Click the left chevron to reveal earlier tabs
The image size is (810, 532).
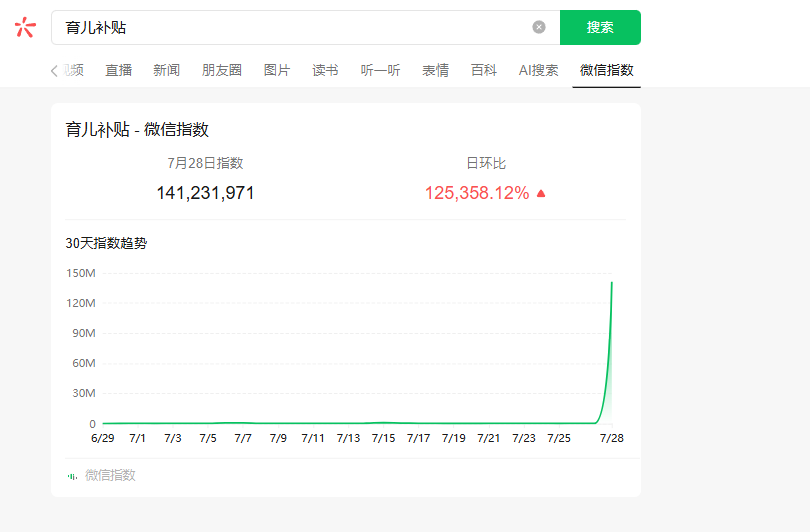[54, 71]
